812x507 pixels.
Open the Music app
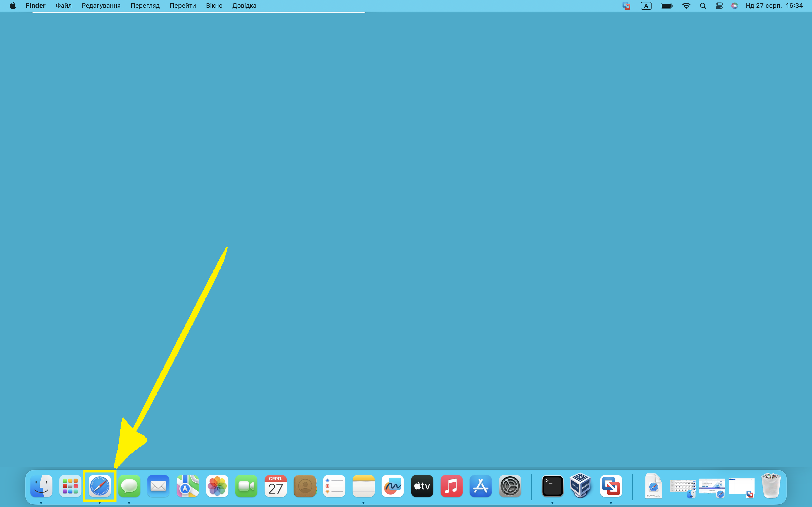pyautogui.click(x=451, y=486)
